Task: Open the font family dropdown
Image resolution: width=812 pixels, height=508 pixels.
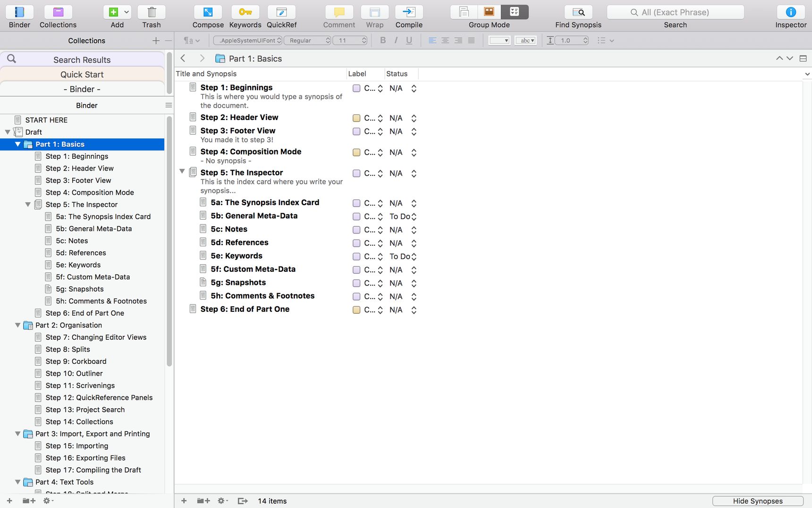Action: pyautogui.click(x=248, y=40)
